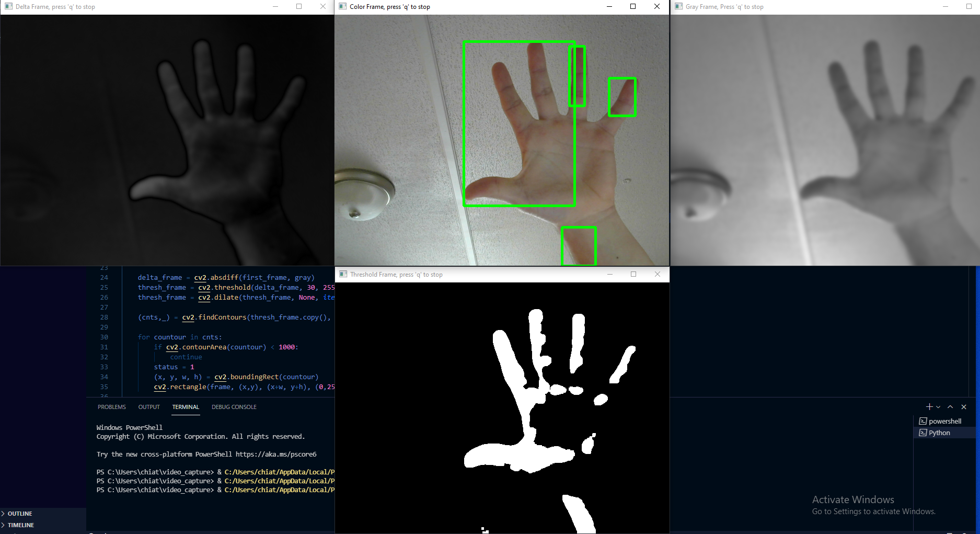Maximize the terminal panel using the chevron icon
The height and width of the screenshot is (534, 980).
[x=950, y=407]
